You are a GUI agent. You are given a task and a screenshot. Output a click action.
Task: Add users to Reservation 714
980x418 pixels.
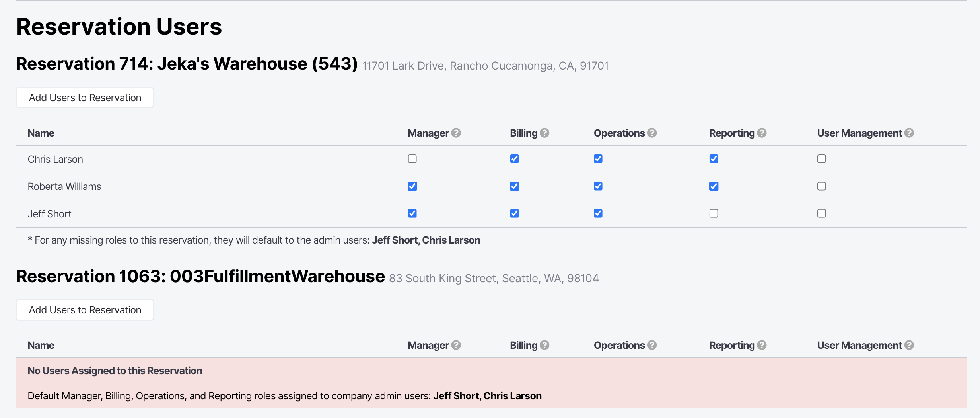[x=85, y=98]
